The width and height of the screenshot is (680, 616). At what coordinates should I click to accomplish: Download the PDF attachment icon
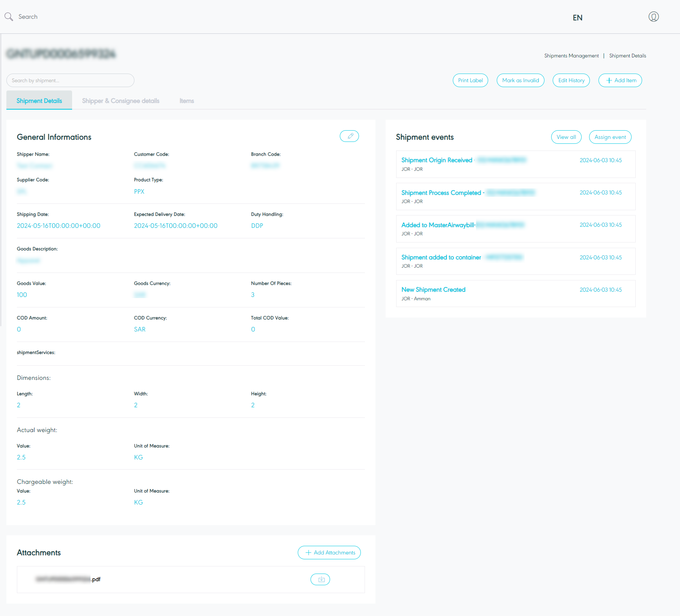[320, 580]
